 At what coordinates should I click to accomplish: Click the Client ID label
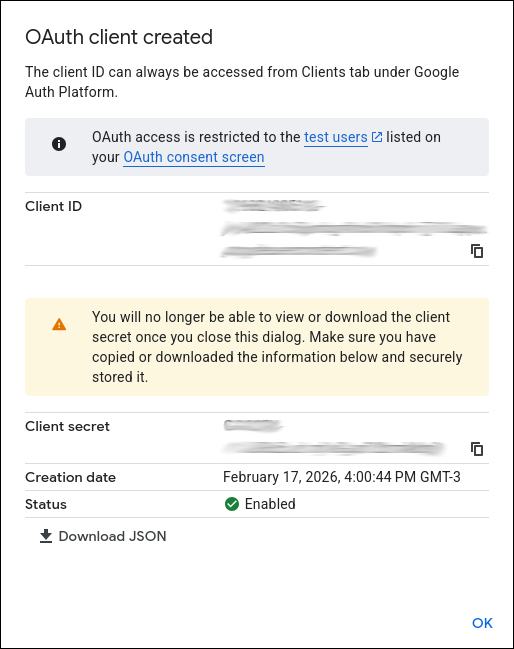(53, 206)
